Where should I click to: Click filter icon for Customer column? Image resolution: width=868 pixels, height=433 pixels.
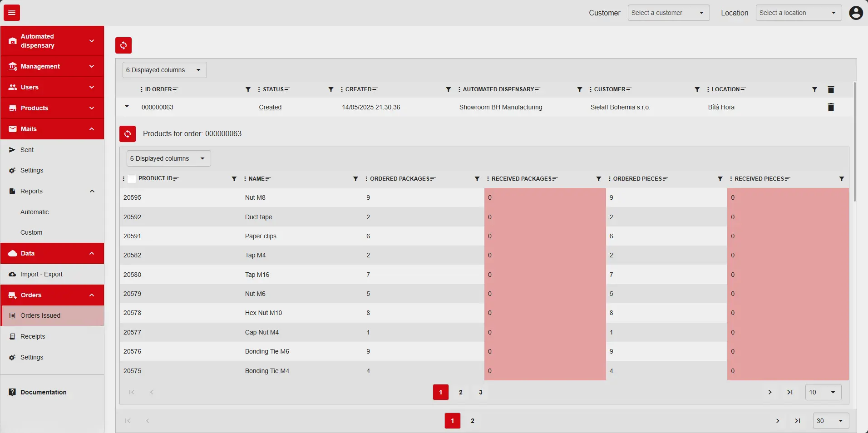[x=697, y=89]
